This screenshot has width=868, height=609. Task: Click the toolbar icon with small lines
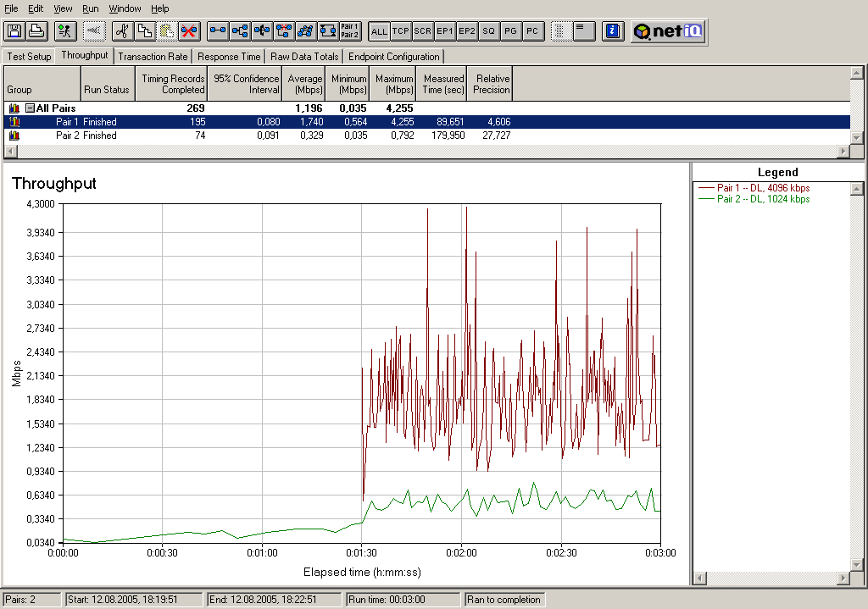(583, 31)
